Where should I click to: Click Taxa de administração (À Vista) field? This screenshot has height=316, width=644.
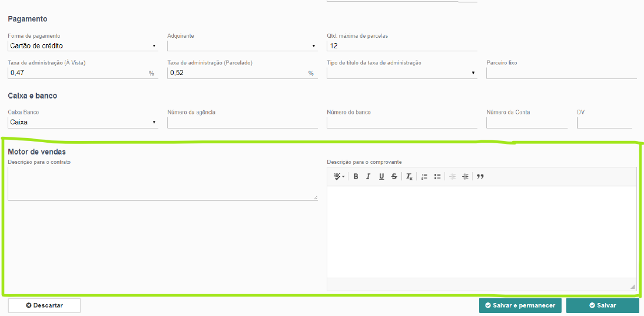pyautogui.click(x=83, y=73)
